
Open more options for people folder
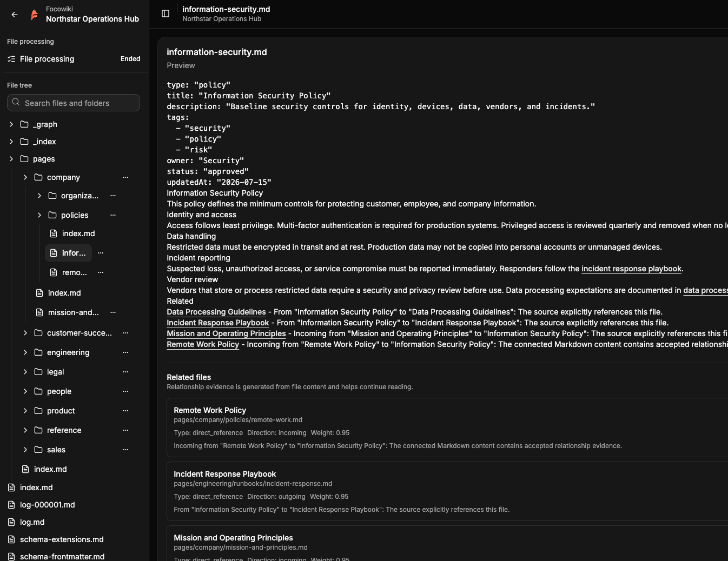click(x=125, y=391)
